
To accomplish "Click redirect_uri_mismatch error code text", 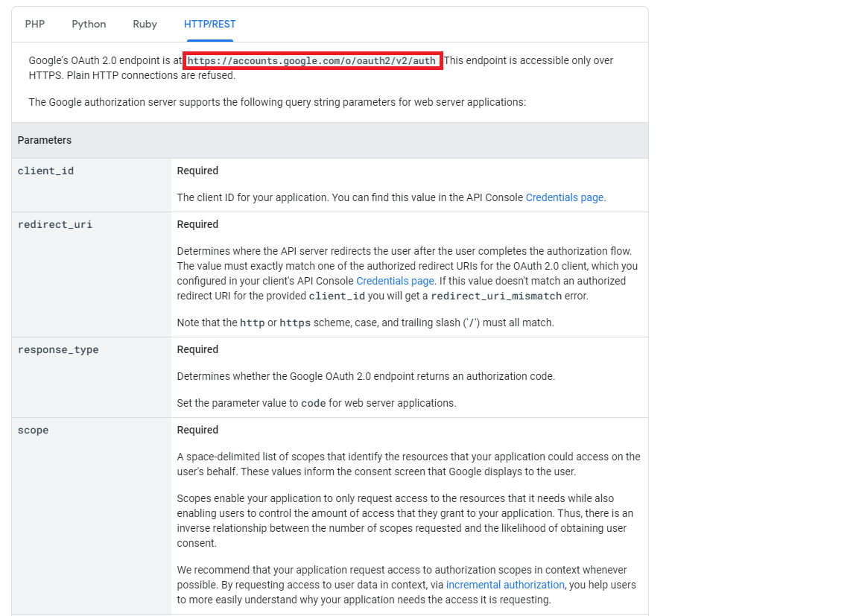I will click(496, 296).
